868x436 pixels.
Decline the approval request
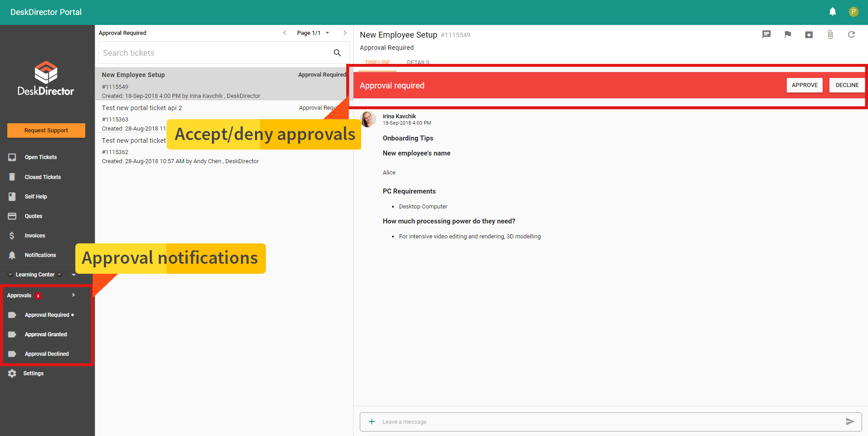(x=847, y=85)
